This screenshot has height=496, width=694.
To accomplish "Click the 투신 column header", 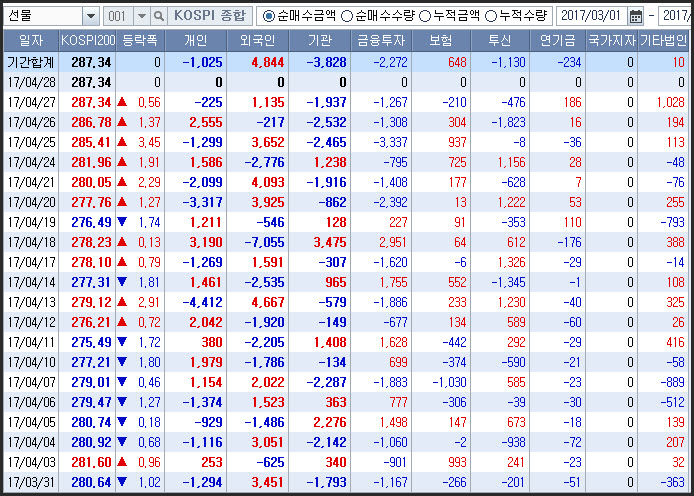I will [500, 41].
